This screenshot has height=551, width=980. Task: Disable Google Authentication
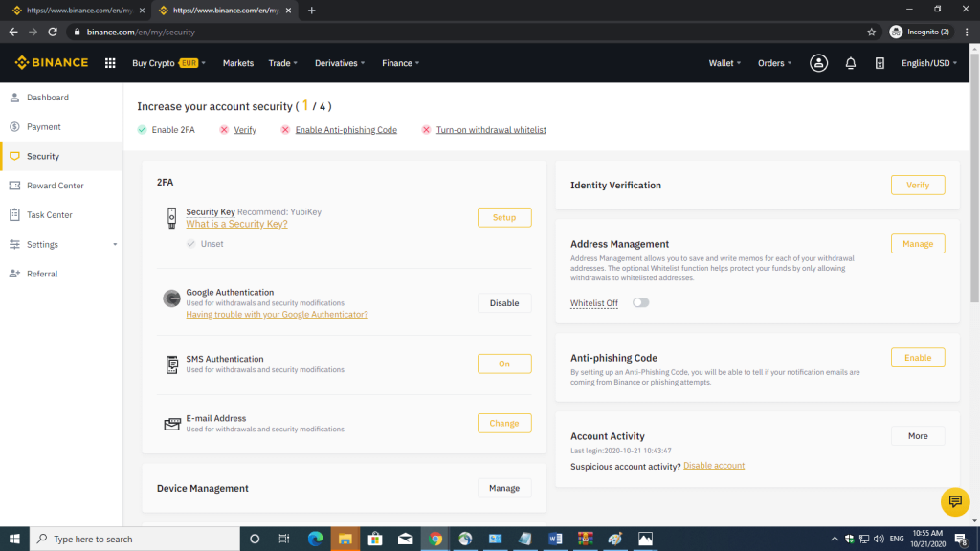503,303
